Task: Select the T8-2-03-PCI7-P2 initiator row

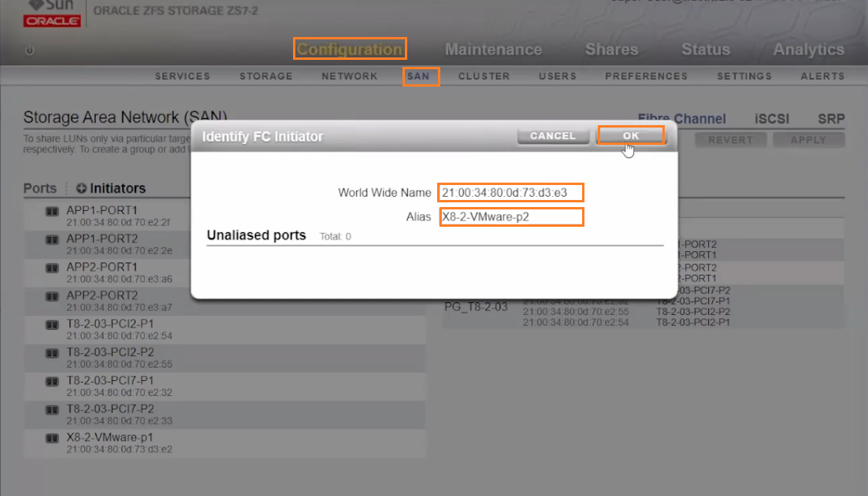Action: click(x=224, y=415)
